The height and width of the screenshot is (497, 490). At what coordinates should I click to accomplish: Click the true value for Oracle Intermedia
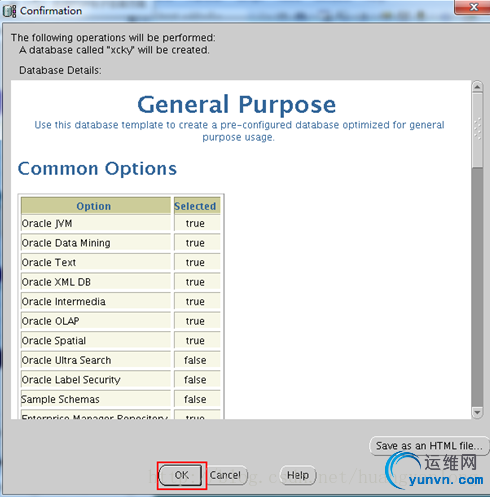(x=195, y=301)
